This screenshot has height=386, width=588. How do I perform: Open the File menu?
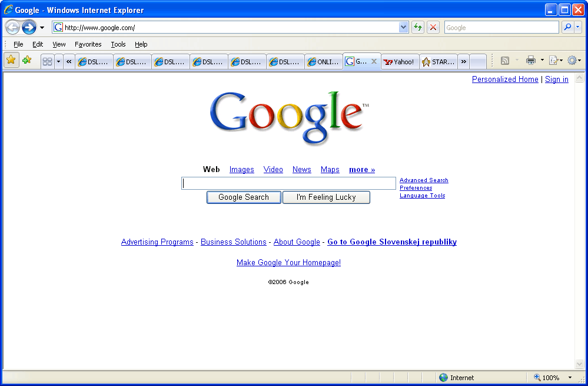(18, 44)
